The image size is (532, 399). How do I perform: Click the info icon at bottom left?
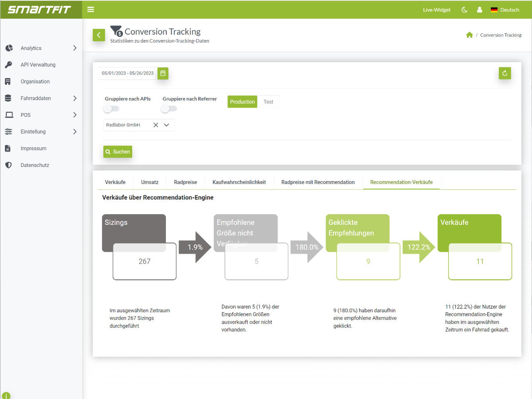(6, 396)
